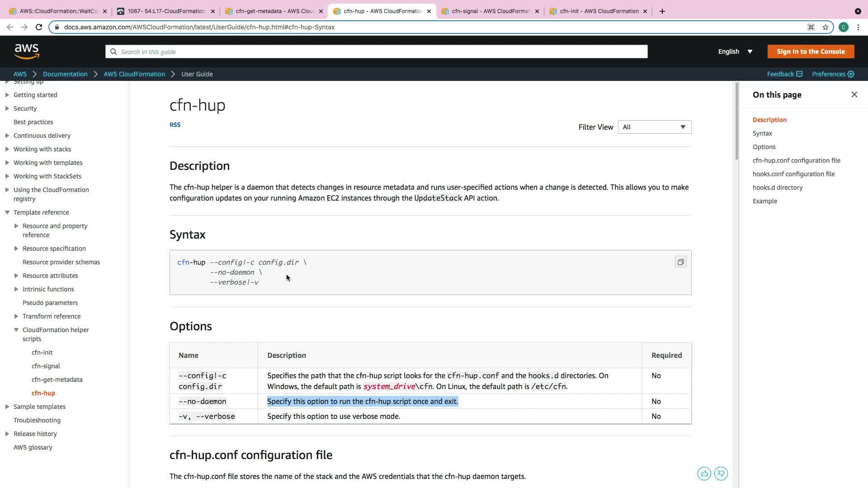Expand the Sample templates section
This screenshot has height=488, width=868.
point(7,407)
